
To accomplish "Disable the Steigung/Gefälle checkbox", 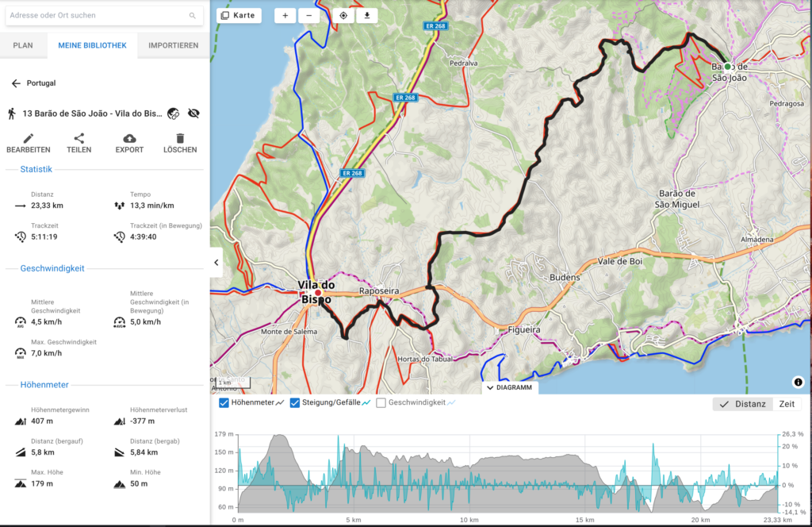I will point(295,403).
